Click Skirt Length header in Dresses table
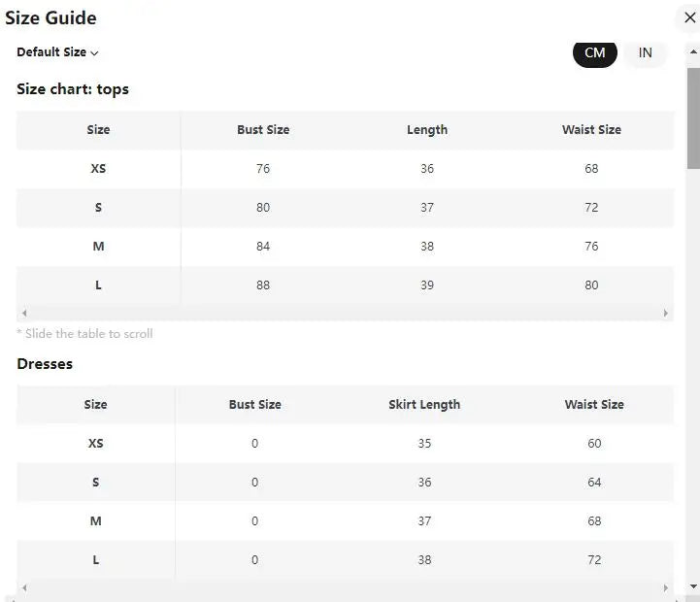Image resolution: width=700 pixels, height=602 pixels. [424, 405]
